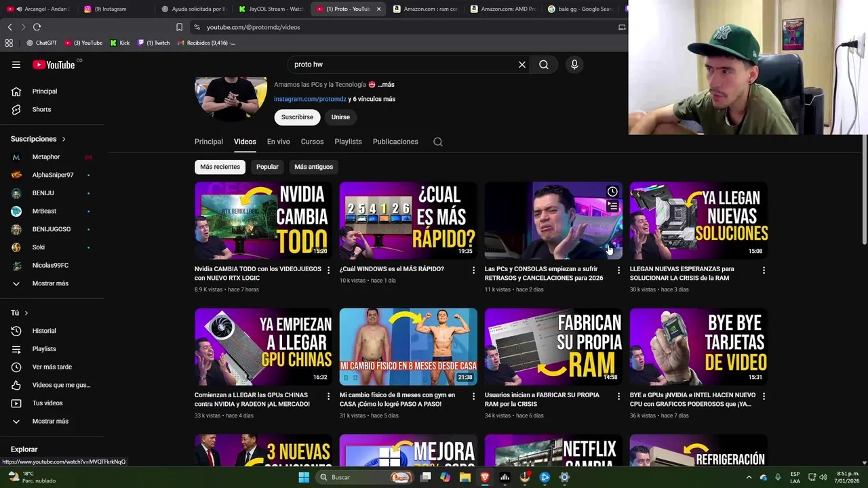Select the Más recientes filter chip
The image size is (868, 488).
tap(220, 167)
